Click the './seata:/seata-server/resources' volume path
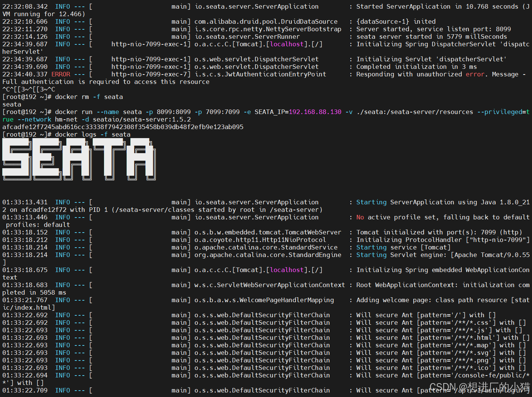 (x=415, y=112)
